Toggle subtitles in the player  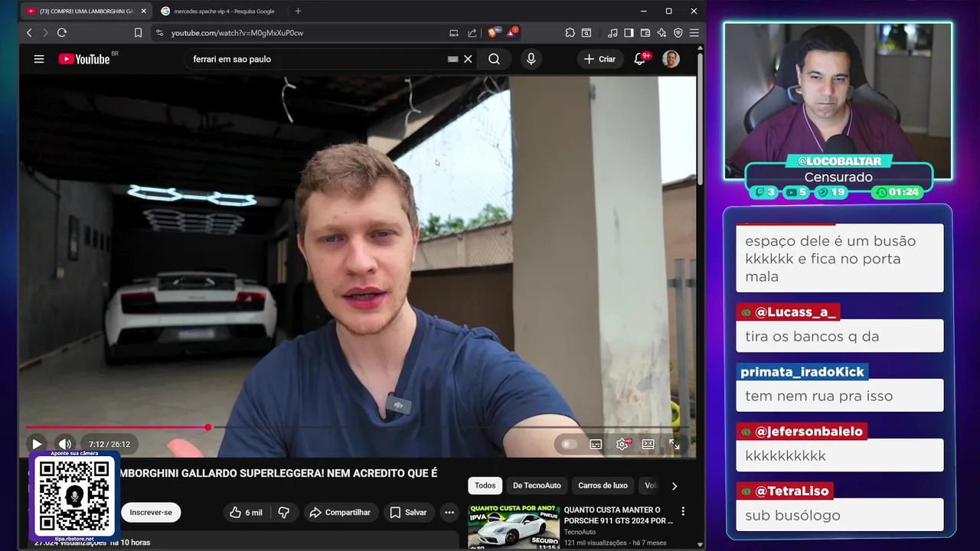pyautogui.click(x=596, y=444)
